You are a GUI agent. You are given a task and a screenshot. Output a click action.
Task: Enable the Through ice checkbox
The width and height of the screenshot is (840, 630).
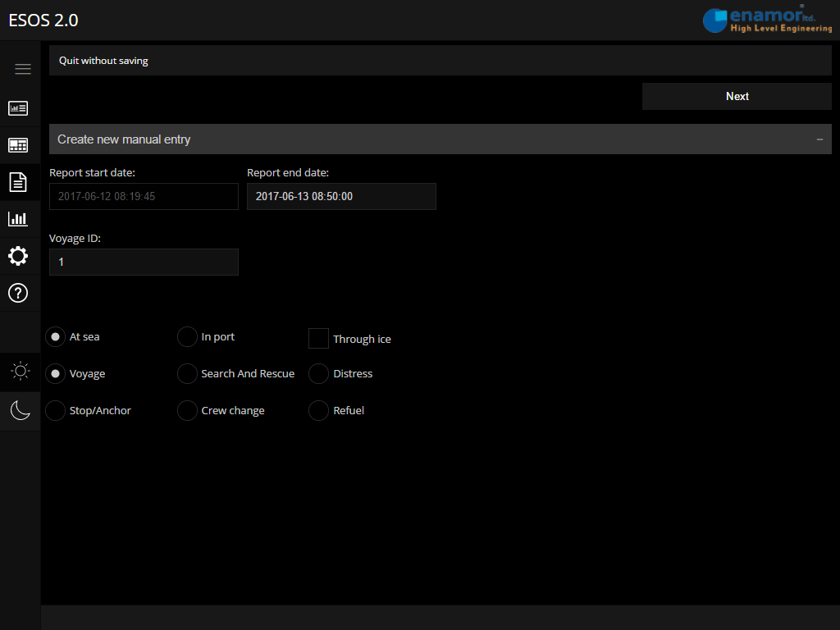coord(318,339)
